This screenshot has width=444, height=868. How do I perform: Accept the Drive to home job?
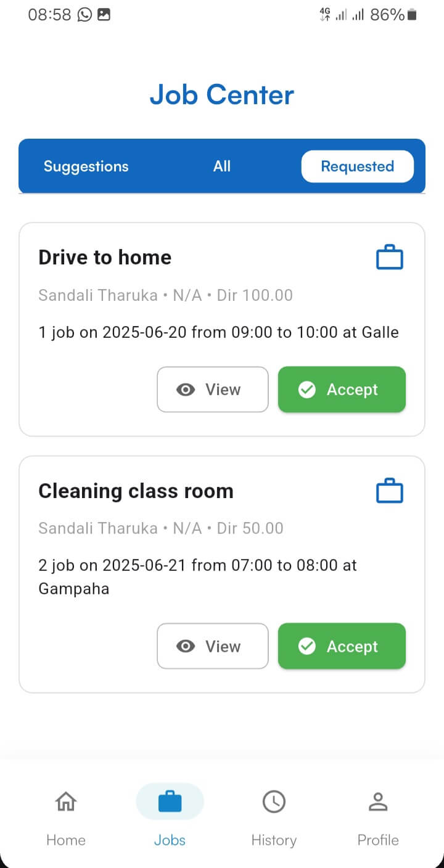click(342, 390)
